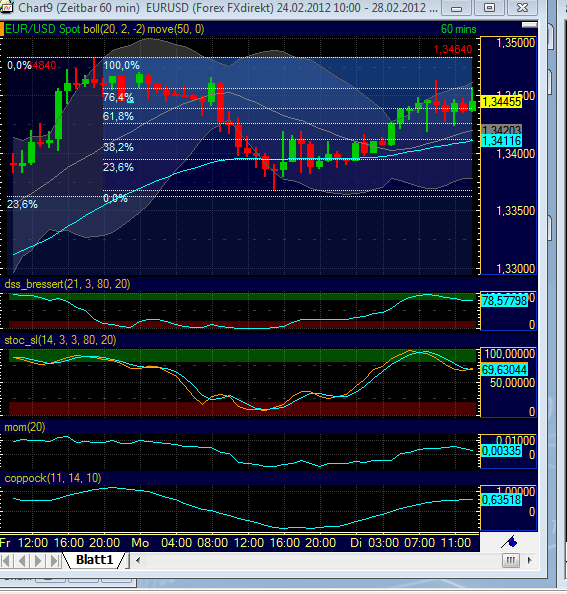Image resolution: width=567 pixels, height=594 pixels.
Task: Select the stoc_sl(14, 3, 3, 80, 20) indicator label
Action: click(60, 340)
